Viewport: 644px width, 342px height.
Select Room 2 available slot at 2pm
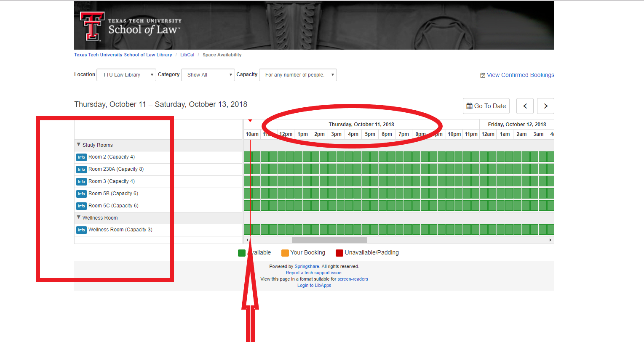click(315, 157)
